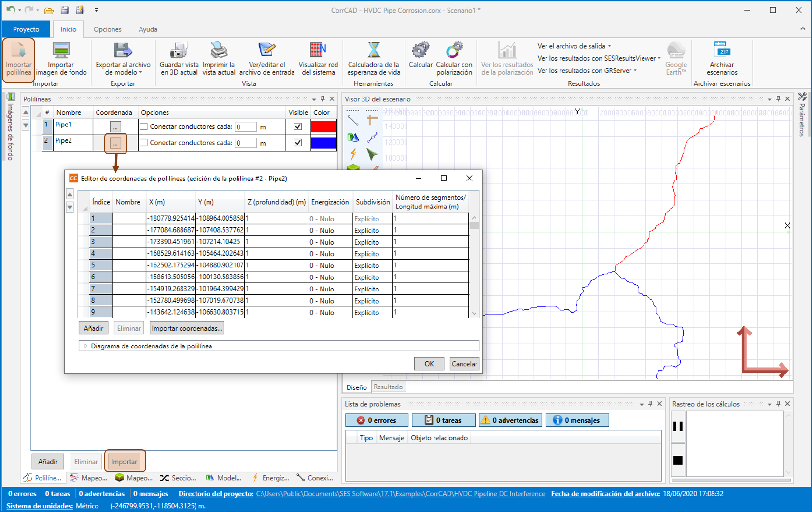Expand Diagrama de coordenadas de la polilínea
This screenshot has height=512, width=812.
coord(86,346)
